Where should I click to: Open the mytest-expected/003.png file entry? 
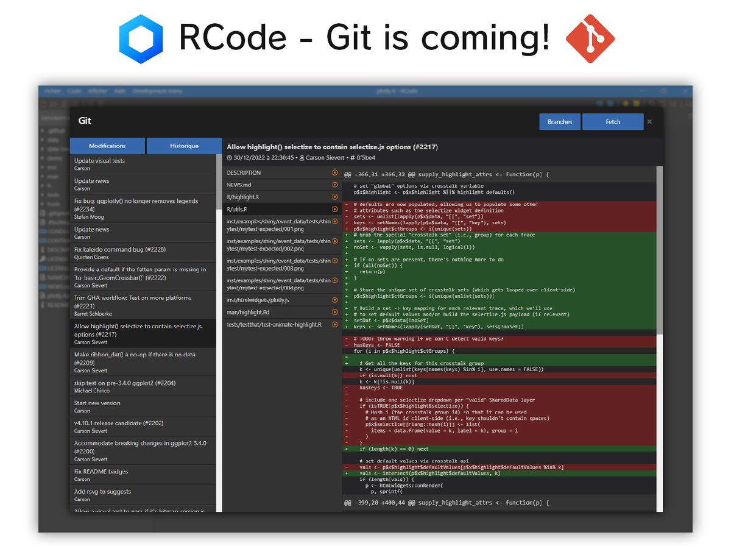click(282, 265)
